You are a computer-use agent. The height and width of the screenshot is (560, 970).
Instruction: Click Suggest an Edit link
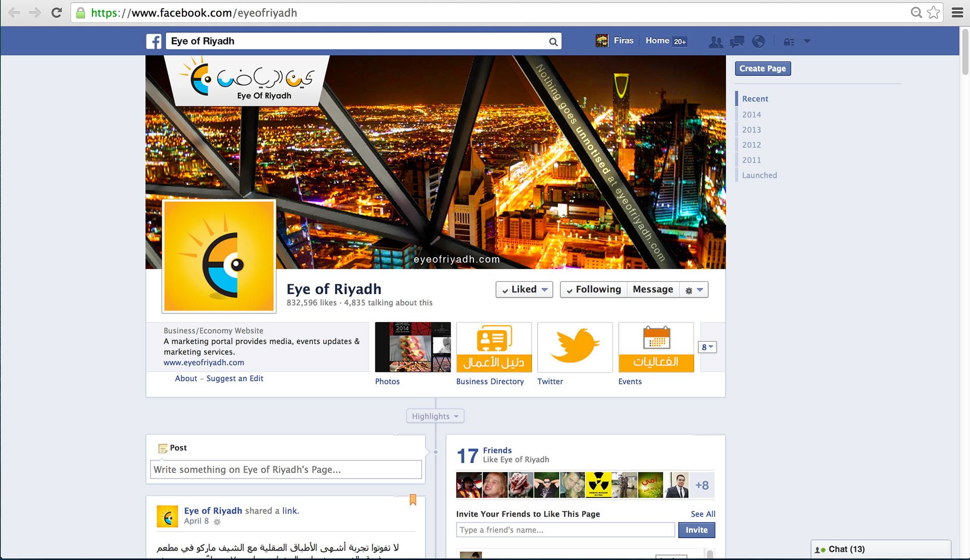point(235,378)
